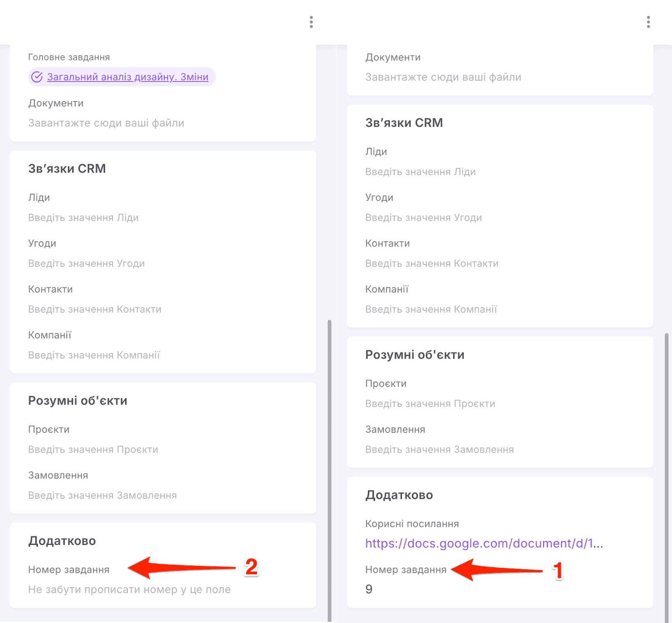This screenshot has height=623, width=672.
Task: Select left panel Компанії input field
Action: pos(94,355)
